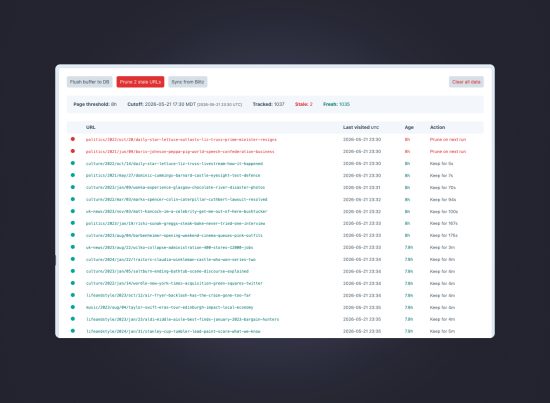The image size is (550, 403).
Task: Click the Keep for 167s action cell
Action: pos(444,223)
